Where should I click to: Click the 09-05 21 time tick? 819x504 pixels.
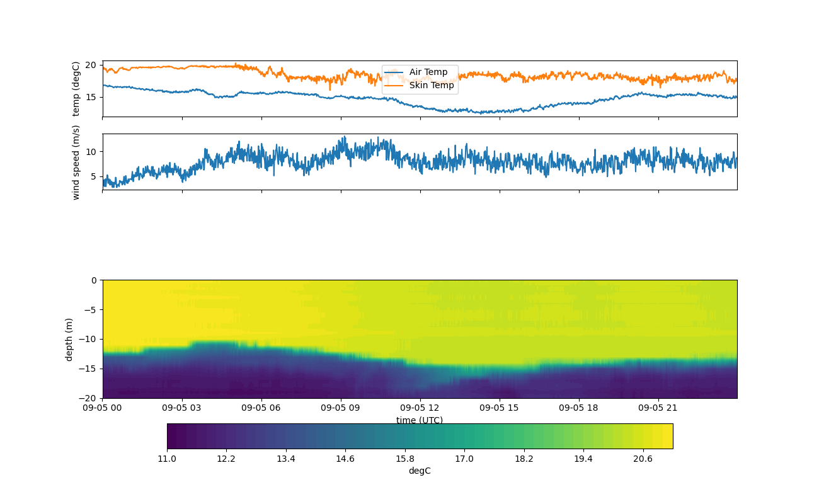[658, 408]
